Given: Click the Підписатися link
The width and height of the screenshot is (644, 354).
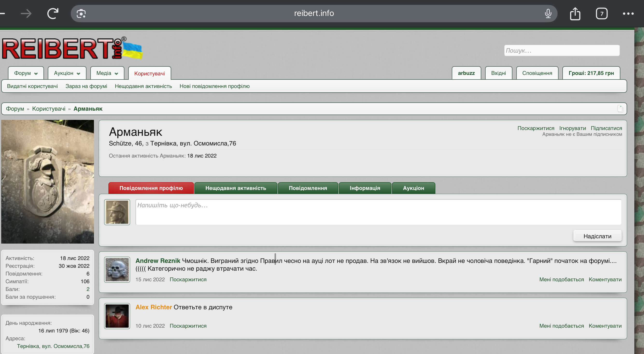Looking at the screenshot, I should [606, 128].
